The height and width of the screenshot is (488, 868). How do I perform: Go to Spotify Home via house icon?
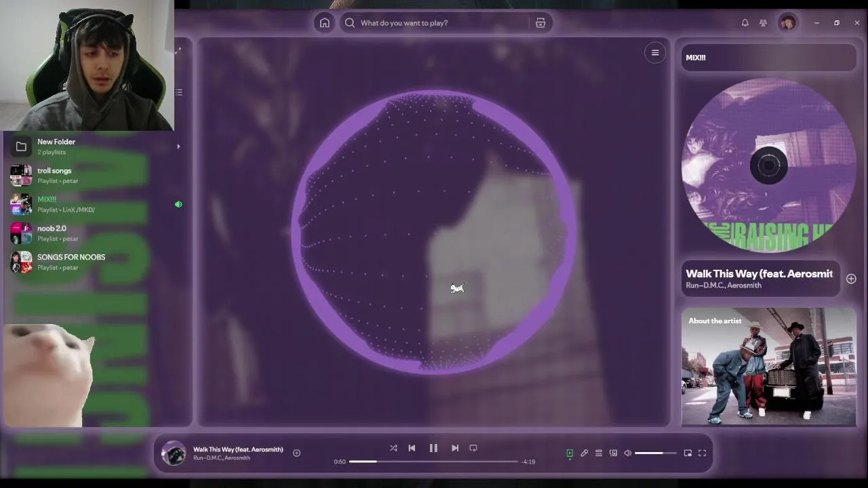click(325, 23)
